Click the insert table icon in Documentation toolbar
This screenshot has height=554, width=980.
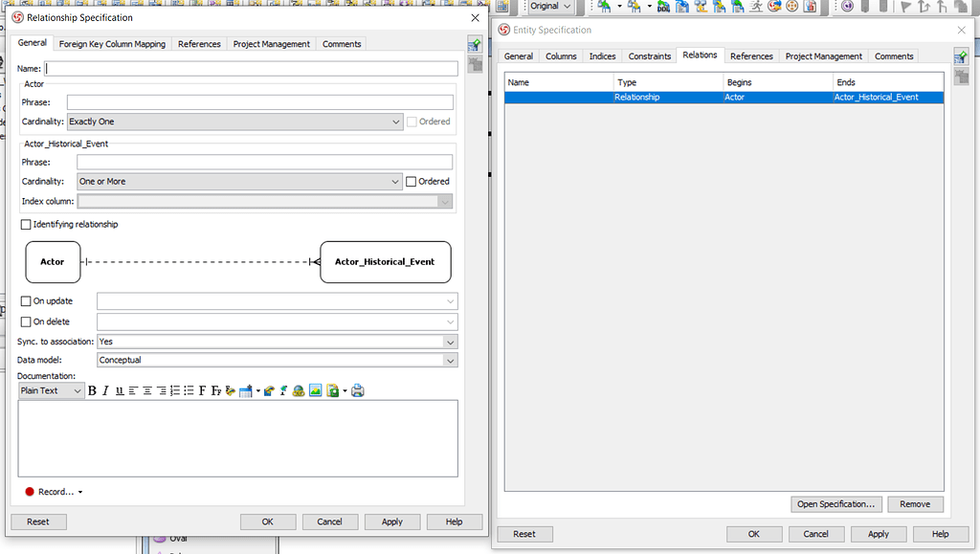click(245, 390)
